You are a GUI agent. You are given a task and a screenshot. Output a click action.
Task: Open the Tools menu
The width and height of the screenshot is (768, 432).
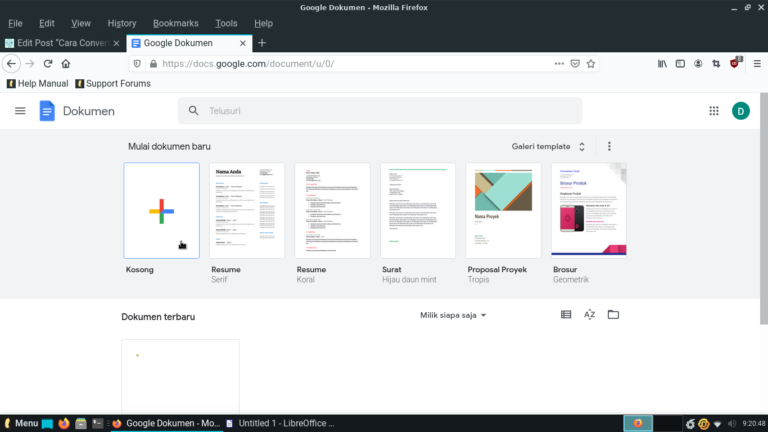click(226, 24)
